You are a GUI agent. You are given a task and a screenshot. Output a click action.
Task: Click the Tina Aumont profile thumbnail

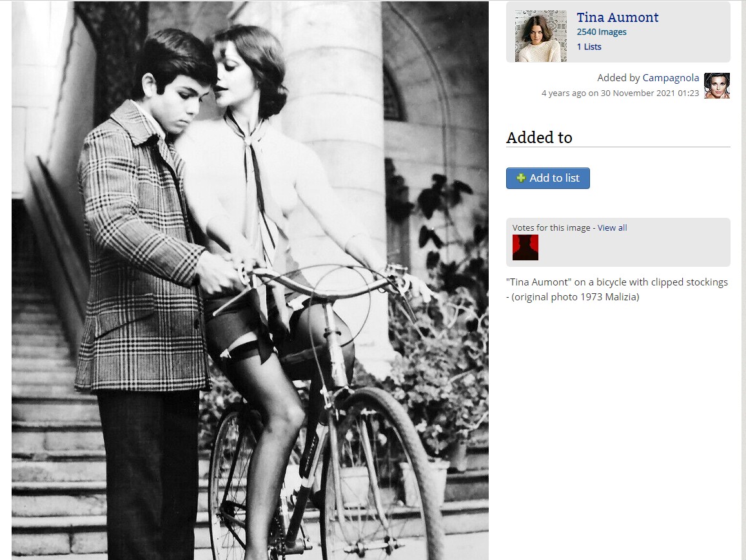point(540,36)
